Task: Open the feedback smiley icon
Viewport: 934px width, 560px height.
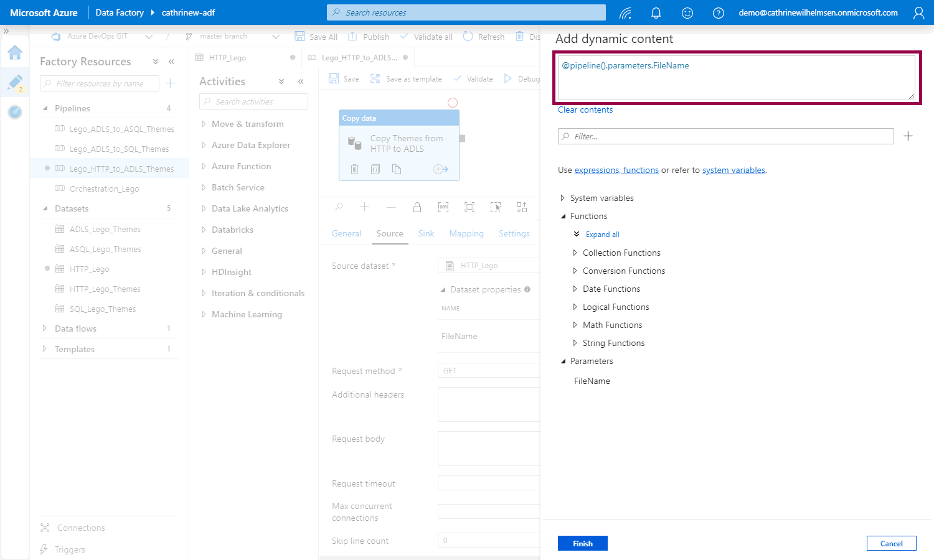Action: point(687,13)
